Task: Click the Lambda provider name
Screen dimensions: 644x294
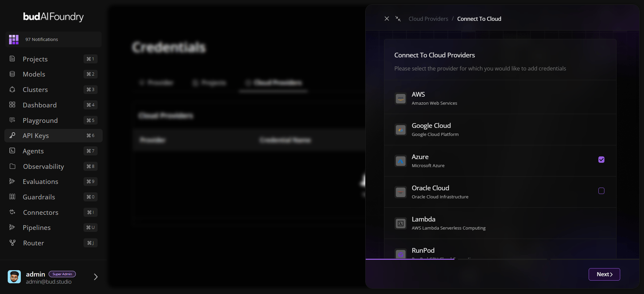Action: 424,219
